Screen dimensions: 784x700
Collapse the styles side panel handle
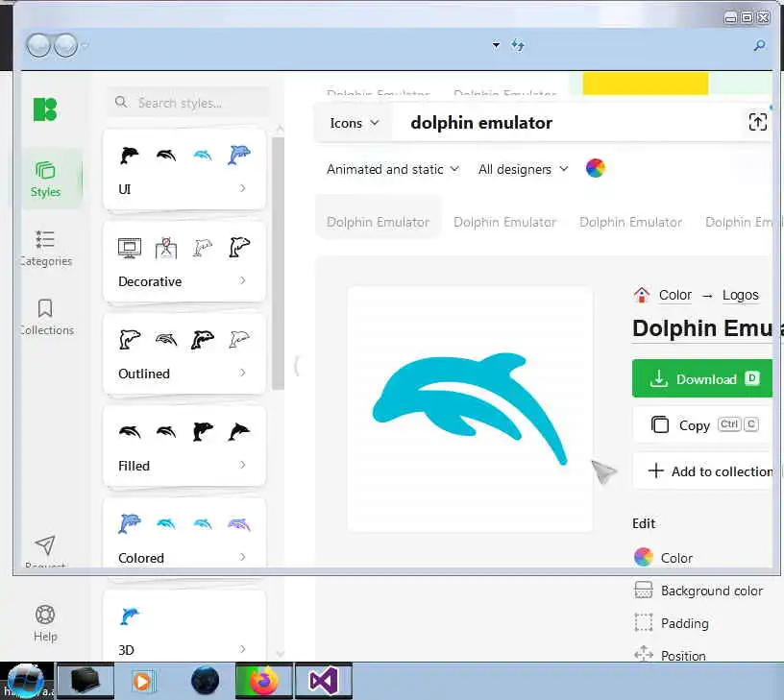[x=297, y=365]
